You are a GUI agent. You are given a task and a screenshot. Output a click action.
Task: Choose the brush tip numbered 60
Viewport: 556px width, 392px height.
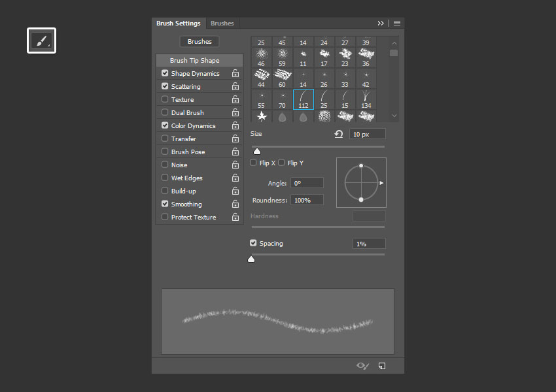point(283,78)
